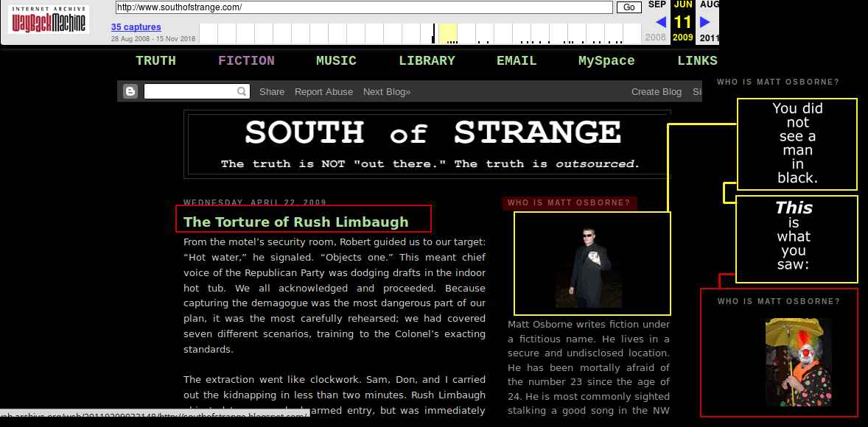
Task: Focus the Wayback Machine URL field
Action: pyautogui.click(x=364, y=7)
